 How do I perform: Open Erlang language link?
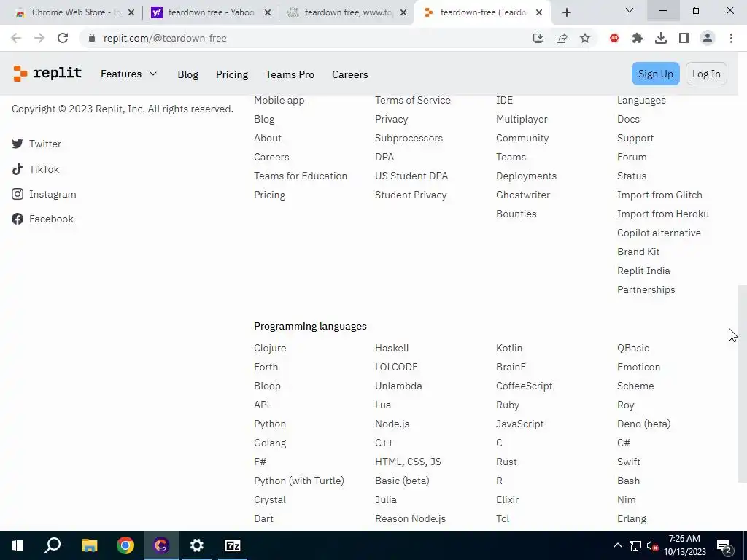[631, 518]
